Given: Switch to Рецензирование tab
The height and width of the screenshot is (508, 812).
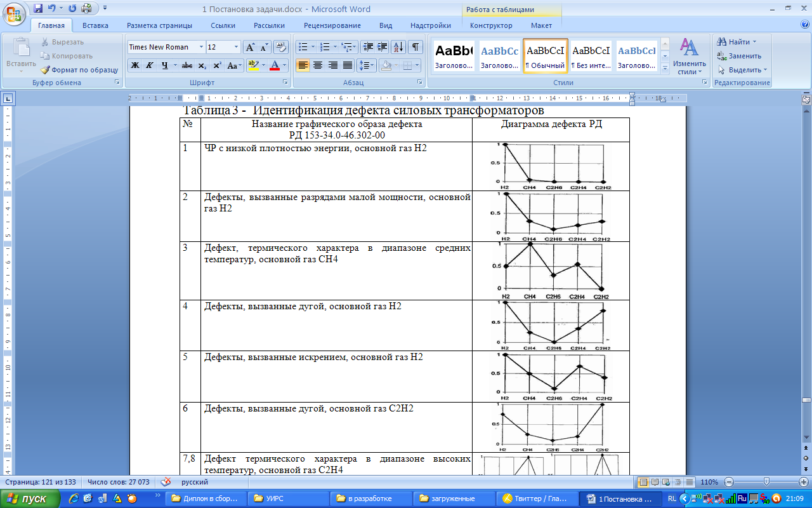Looking at the screenshot, I should [332, 25].
